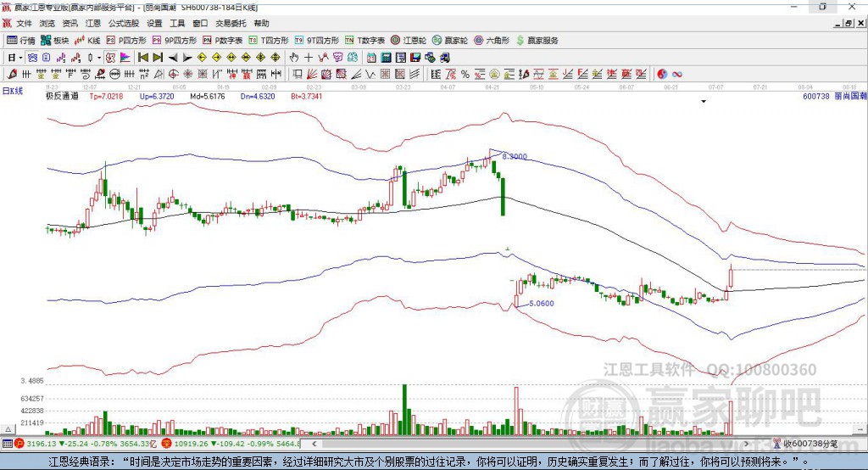The image size is (868, 470).
Task: Launch the 江恩轮 Gann wheel
Action: click(x=409, y=41)
